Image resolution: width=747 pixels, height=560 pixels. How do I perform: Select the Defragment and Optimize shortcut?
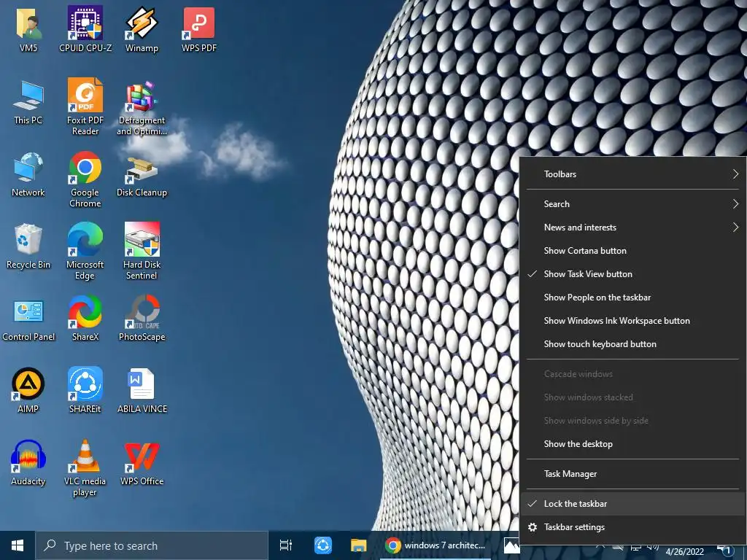(x=142, y=108)
